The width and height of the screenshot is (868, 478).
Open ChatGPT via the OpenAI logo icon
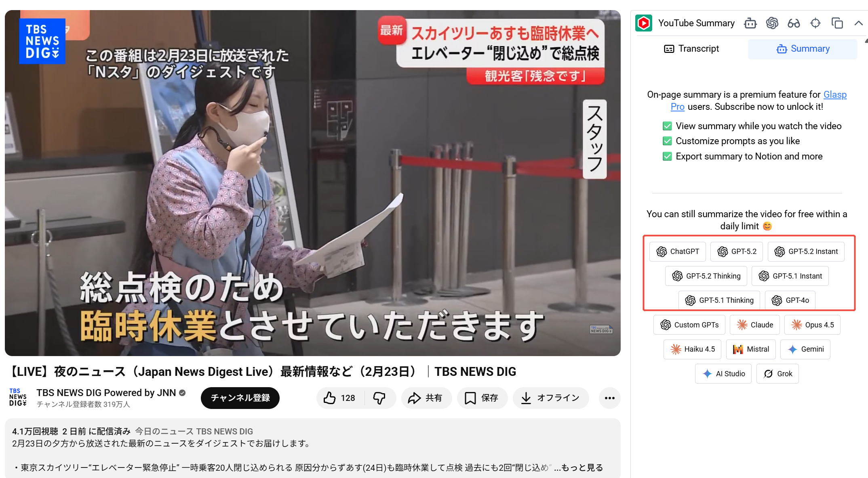[772, 23]
